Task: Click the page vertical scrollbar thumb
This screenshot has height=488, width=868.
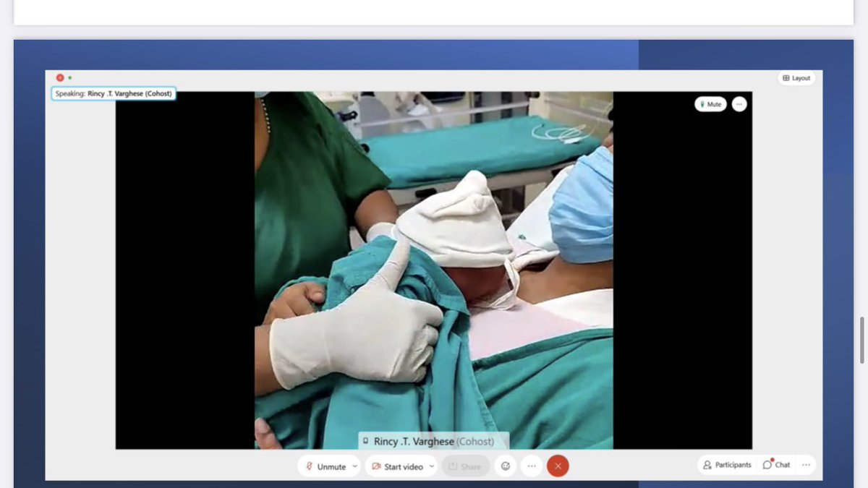Action: [x=861, y=340]
